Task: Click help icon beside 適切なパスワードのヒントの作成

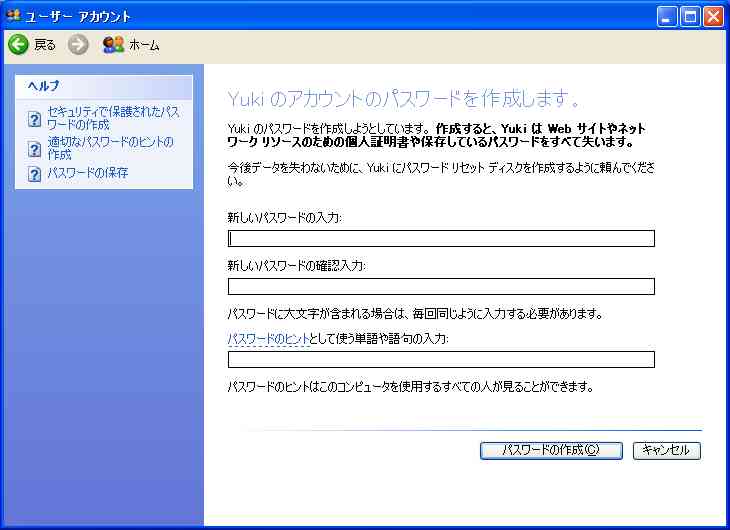Action: 34,149
